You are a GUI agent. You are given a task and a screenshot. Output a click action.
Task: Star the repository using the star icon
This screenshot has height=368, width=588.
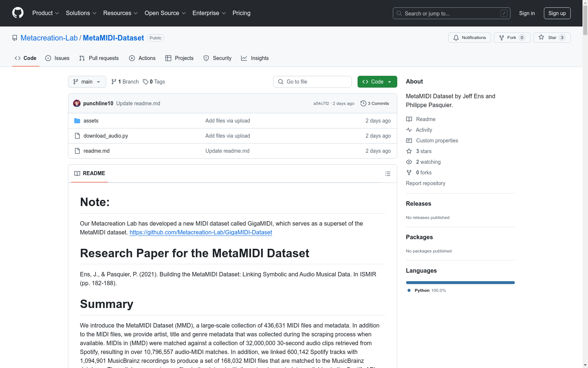541,37
